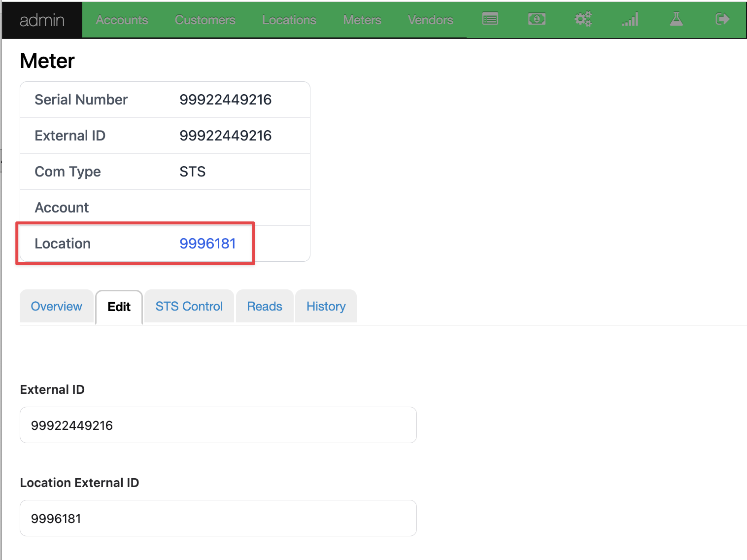Image resolution: width=747 pixels, height=560 pixels.
Task: Open the flask icon in navbar
Action: pyautogui.click(x=676, y=19)
